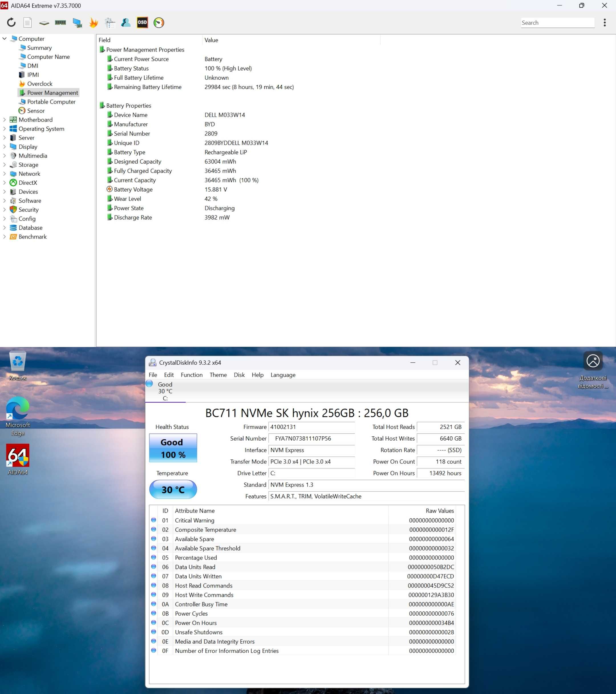
Task: Expand the Benchmark tree node
Action: pos(4,237)
